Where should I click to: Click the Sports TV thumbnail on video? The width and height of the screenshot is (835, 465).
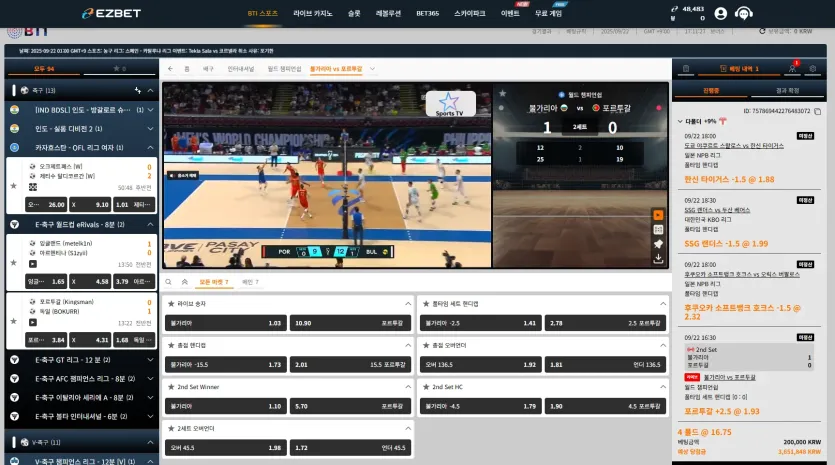click(x=451, y=104)
